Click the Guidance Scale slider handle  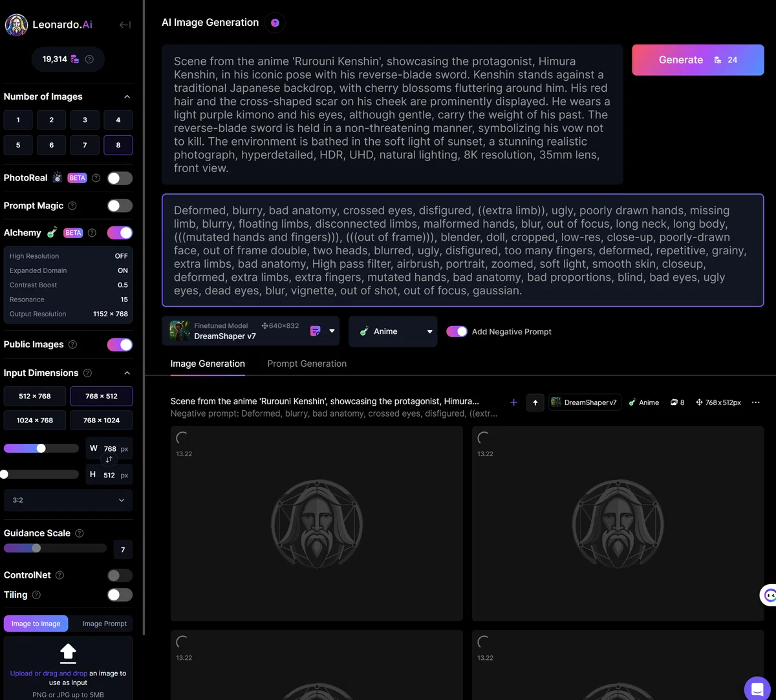click(x=36, y=548)
